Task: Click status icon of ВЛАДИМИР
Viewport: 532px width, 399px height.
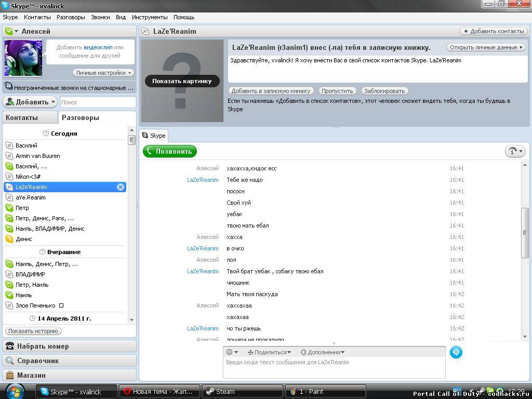Action: coord(9,274)
